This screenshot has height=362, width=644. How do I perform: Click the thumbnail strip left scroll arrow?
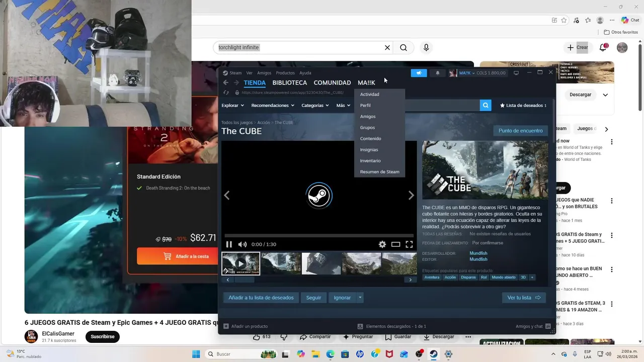228,280
